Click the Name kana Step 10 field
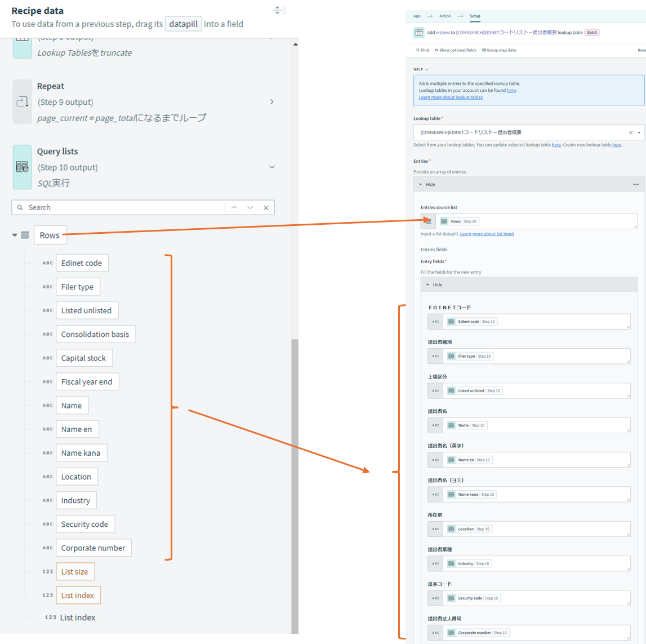Screen dimensions: 646x644 pos(536,495)
